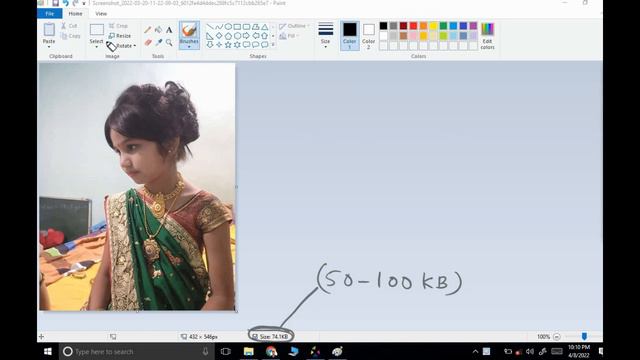Screen dimensions: 640x360
Task: Click the Copy button
Action: point(71,36)
